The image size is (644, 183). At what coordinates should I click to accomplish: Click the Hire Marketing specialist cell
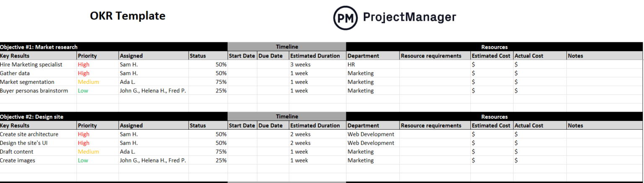31,65
